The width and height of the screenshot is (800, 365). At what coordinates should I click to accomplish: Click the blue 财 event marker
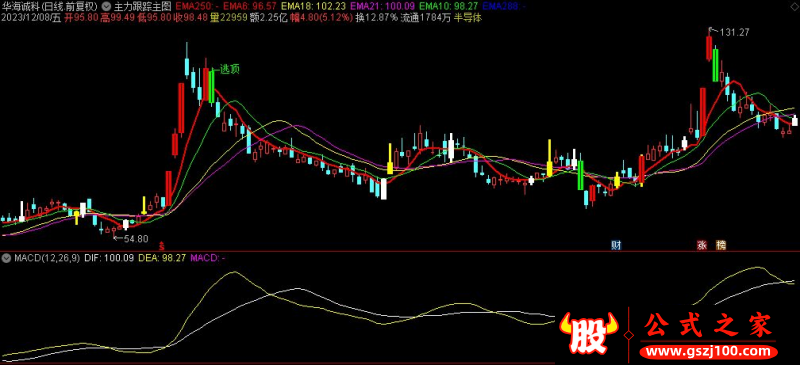(x=617, y=245)
